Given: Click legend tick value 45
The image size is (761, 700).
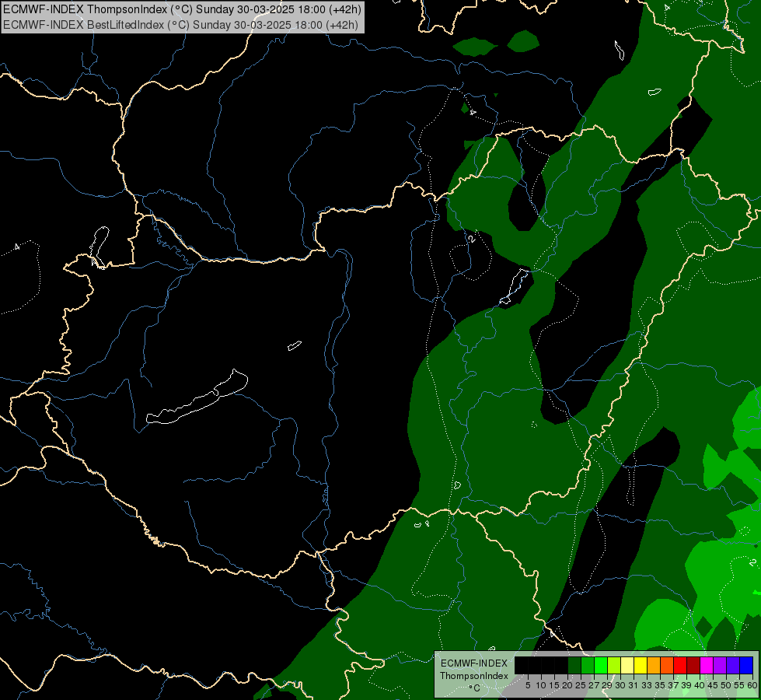Looking at the screenshot, I should (713, 685).
